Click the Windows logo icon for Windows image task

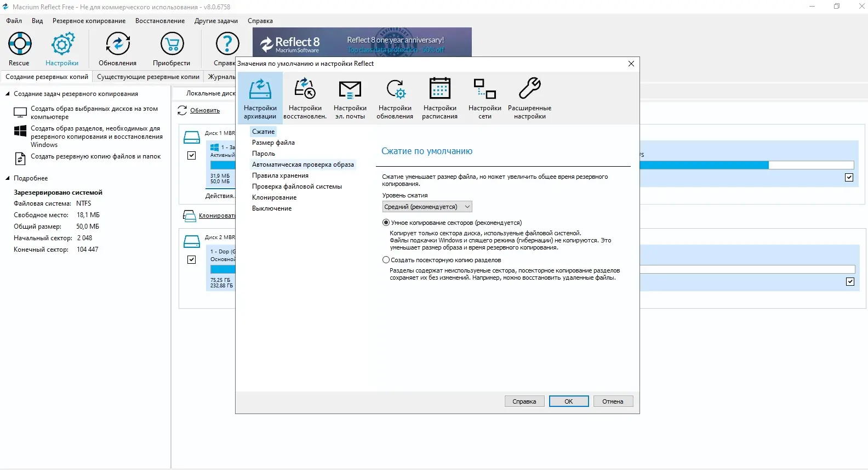(x=20, y=131)
